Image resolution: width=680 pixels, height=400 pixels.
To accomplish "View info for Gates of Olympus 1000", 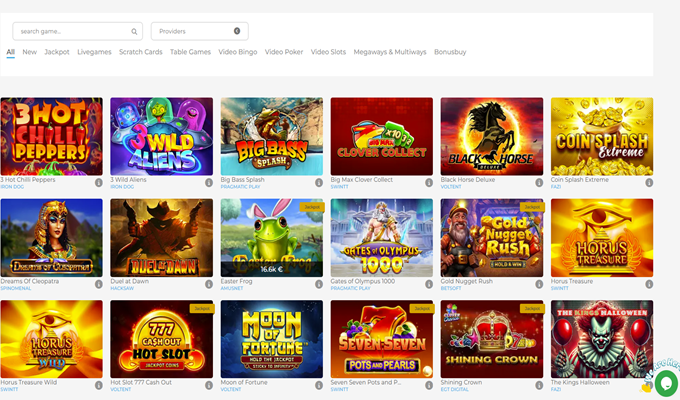I will pos(428,284).
